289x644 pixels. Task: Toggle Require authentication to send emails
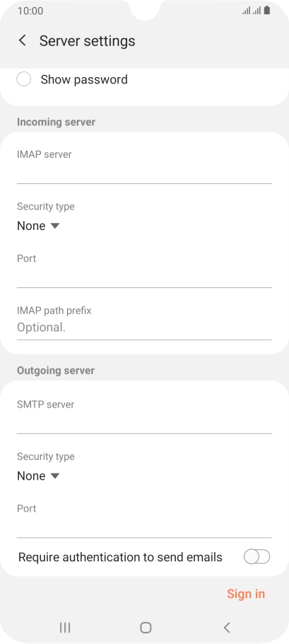click(256, 557)
